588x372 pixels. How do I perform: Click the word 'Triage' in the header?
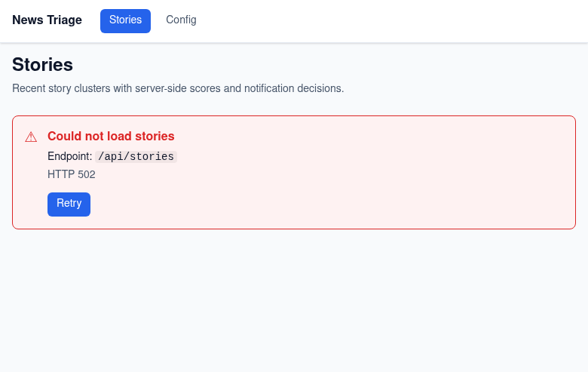[x=65, y=20]
